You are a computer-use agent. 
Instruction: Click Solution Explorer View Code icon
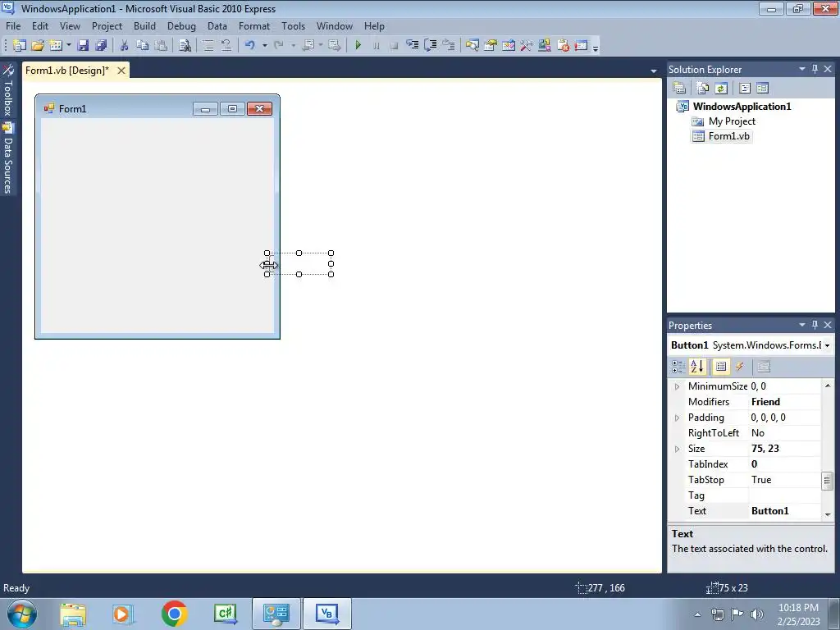745,88
